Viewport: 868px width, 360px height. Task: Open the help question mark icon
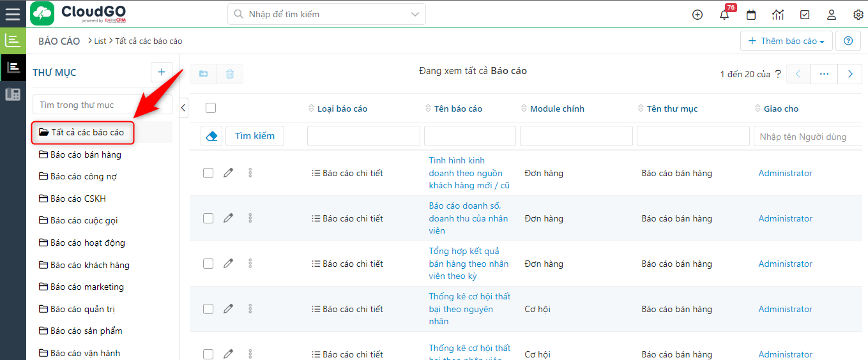[848, 41]
